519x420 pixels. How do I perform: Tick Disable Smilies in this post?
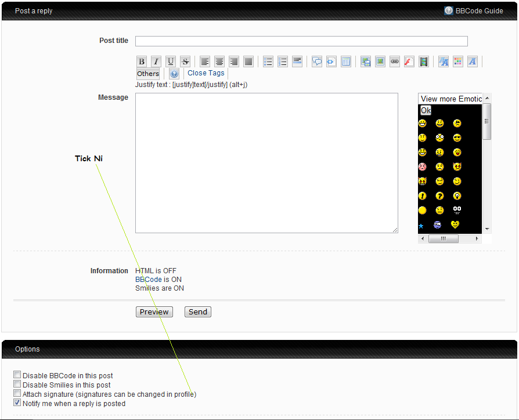point(17,384)
